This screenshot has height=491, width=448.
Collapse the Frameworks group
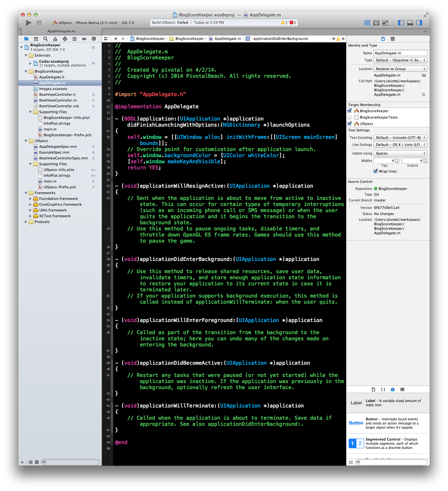coord(26,193)
